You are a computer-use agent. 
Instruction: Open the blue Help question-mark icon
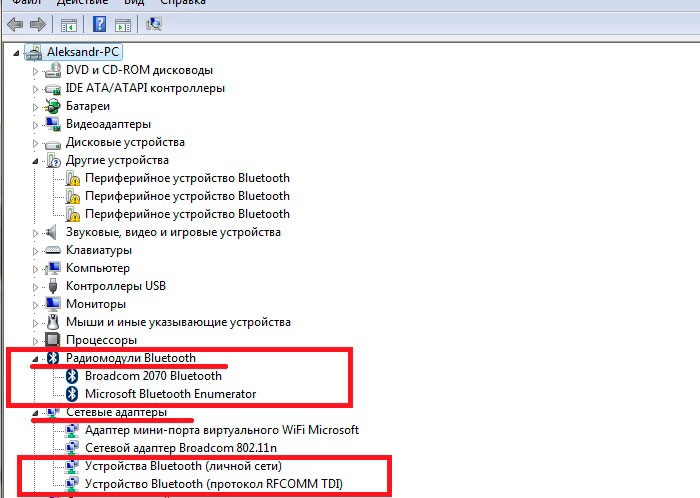(x=99, y=24)
